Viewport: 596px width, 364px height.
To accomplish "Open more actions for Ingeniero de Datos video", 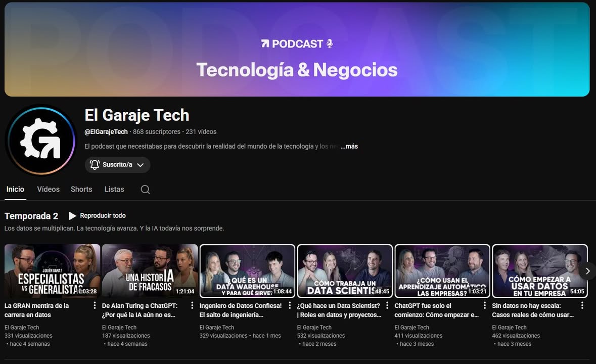I will (290, 305).
